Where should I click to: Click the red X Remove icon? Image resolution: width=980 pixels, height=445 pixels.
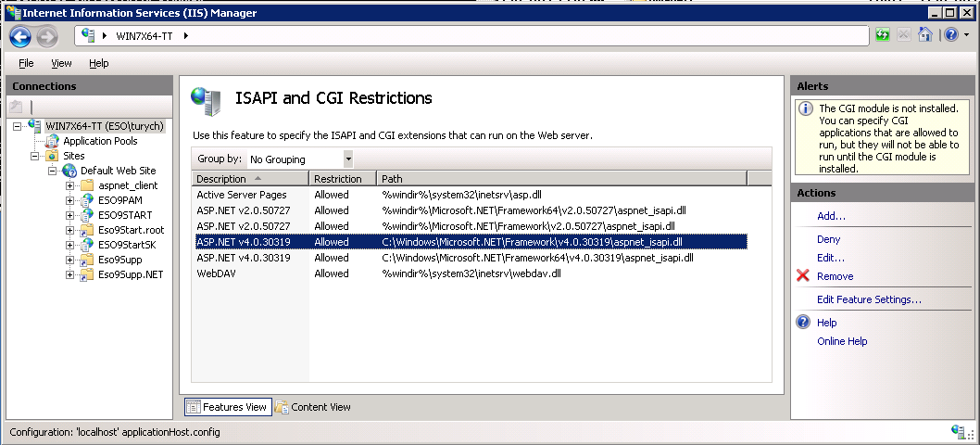[x=803, y=275]
